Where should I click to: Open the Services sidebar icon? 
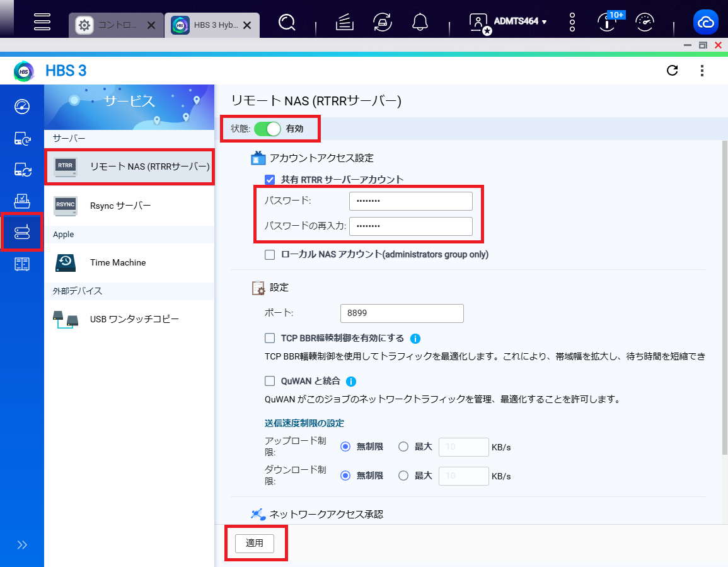point(22,232)
